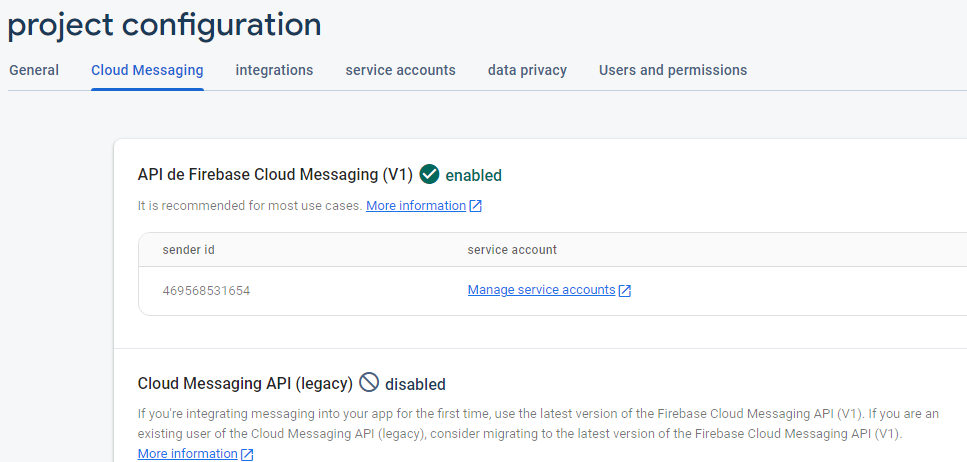
Task: Open the Manage service accounts link
Action: tap(541, 290)
